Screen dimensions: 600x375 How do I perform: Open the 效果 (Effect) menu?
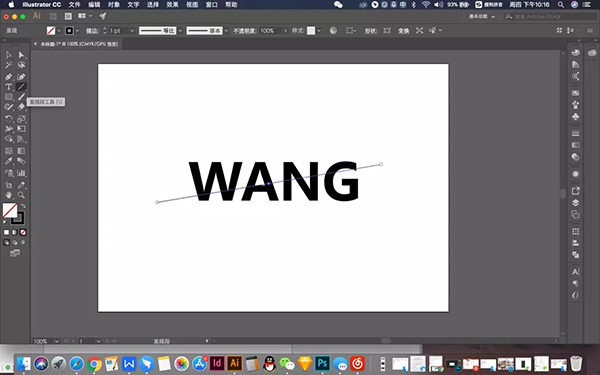click(172, 5)
